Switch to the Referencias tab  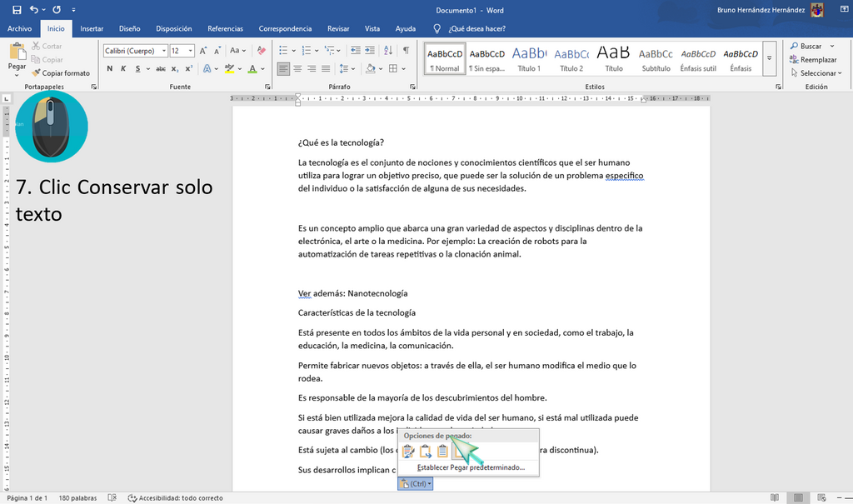pyautogui.click(x=225, y=29)
